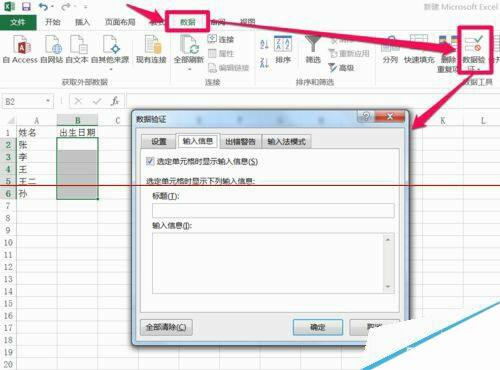Open the 输入法模式 tab in dialog
The height and width of the screenshot is (370, 500).
click(x=287, y=142)
